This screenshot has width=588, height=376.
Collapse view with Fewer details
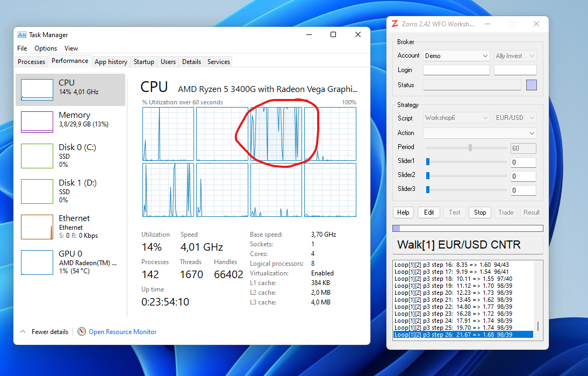44,332
